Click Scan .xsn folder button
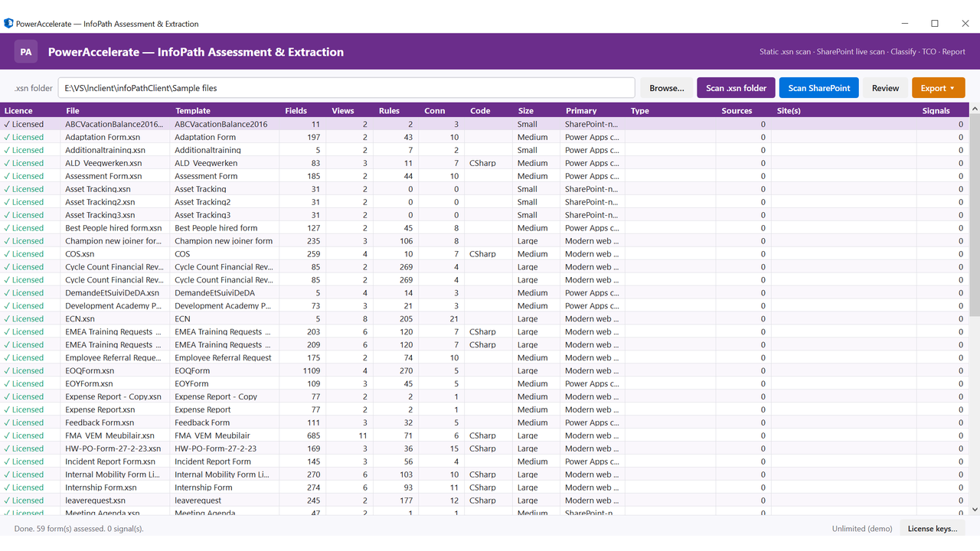Image resolution: width=980 pixels, height=551 pixels. (736, 88)
